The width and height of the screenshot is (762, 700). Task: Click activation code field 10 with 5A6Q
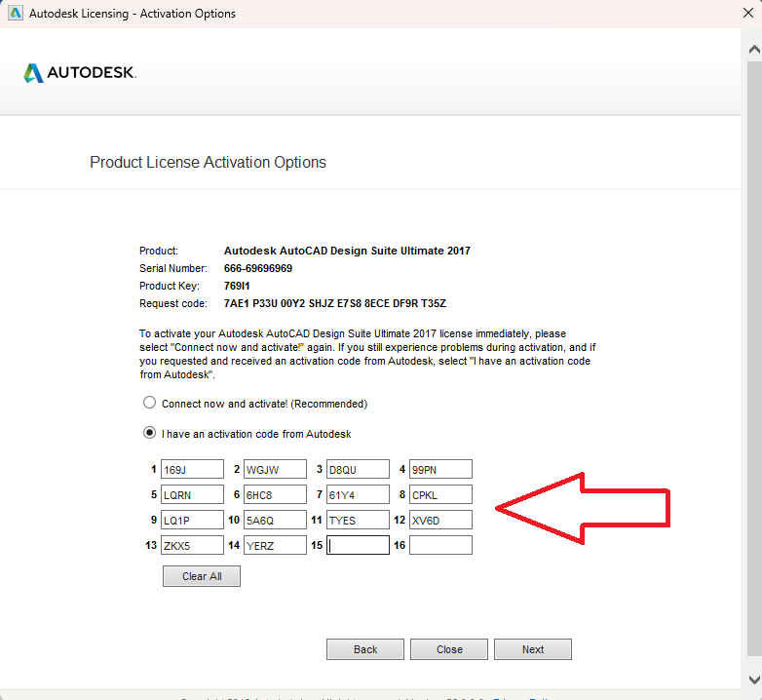click(275, 520)
